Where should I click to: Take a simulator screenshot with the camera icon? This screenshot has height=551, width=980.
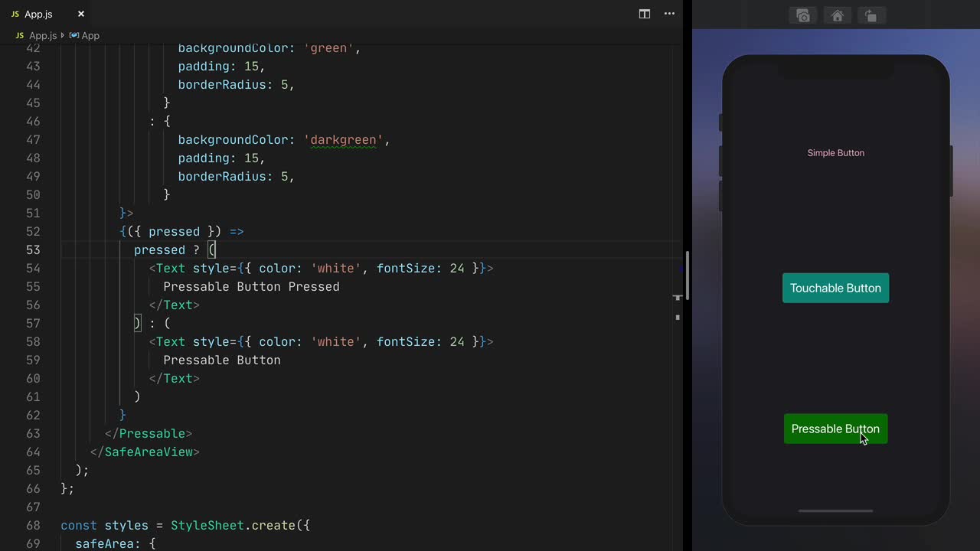click(803, 15)
